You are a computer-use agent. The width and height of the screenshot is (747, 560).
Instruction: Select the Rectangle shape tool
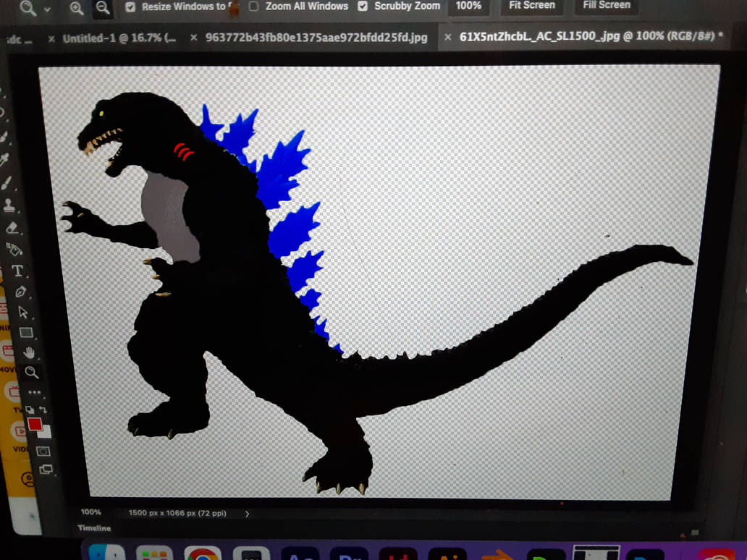click(26, 332)
